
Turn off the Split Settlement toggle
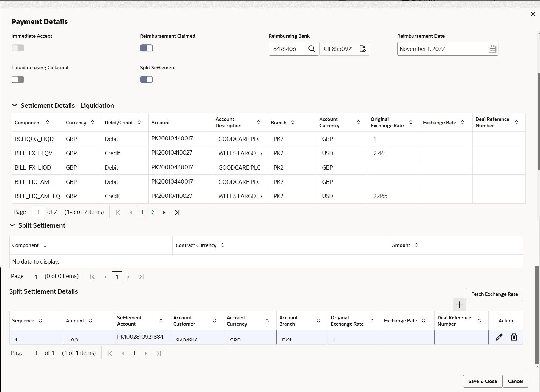146,79
